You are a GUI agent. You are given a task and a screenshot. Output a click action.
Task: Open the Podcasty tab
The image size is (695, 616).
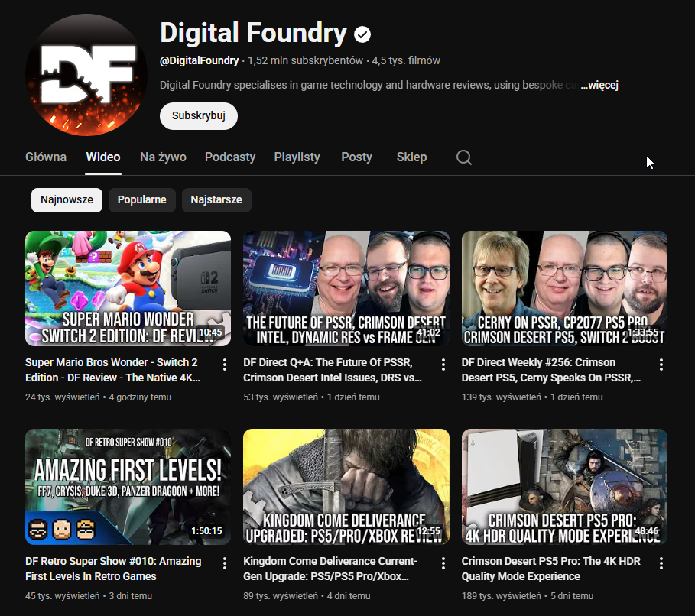[230, 157]
